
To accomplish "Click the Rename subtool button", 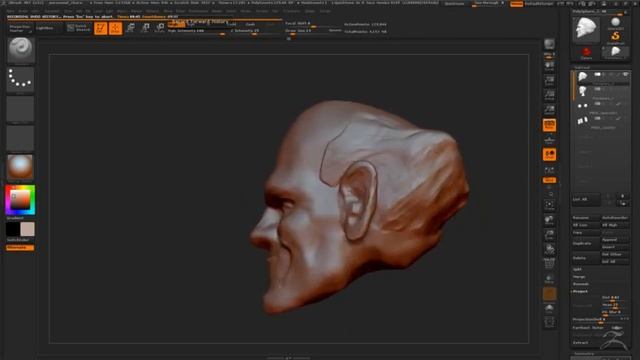I will click(x=586, y=218).
